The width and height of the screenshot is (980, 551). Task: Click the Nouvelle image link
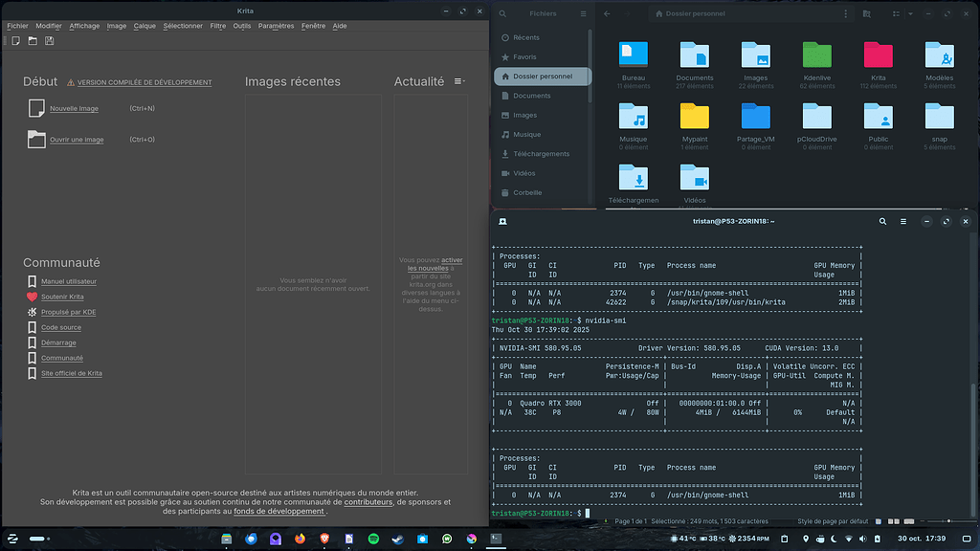(74, 109)
